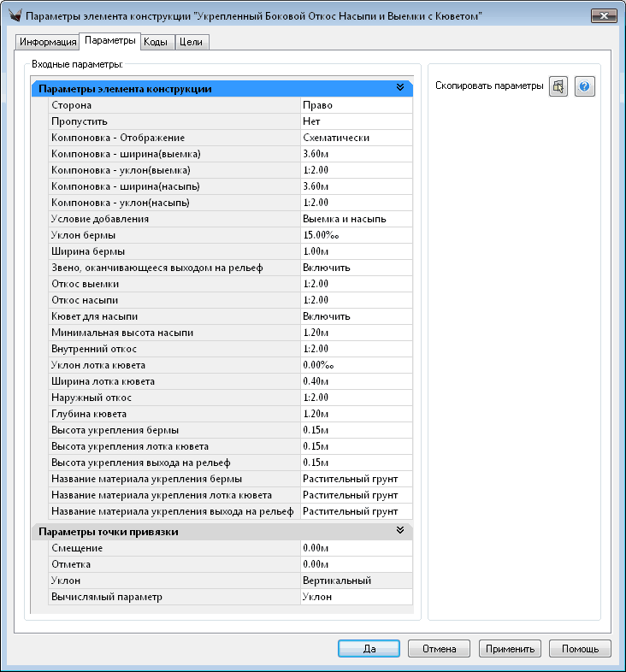Click the copy parameters icon button

point(558,86)
